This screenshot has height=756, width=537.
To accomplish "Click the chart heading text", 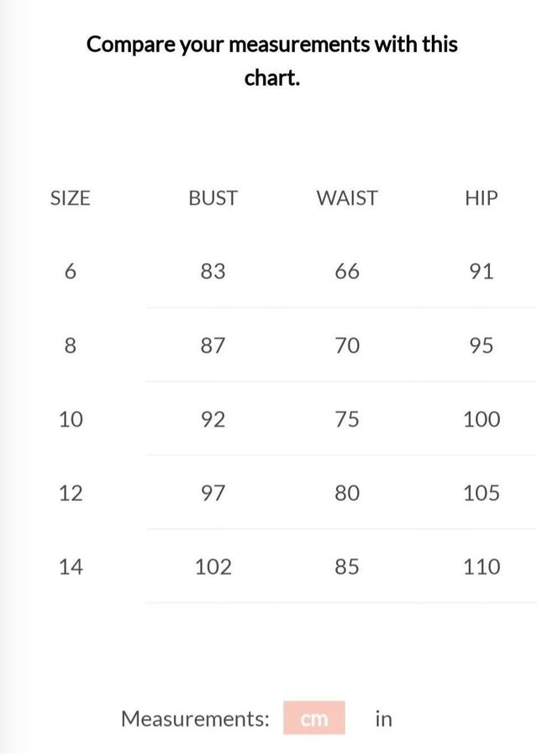I will click(x=272, y=60).
